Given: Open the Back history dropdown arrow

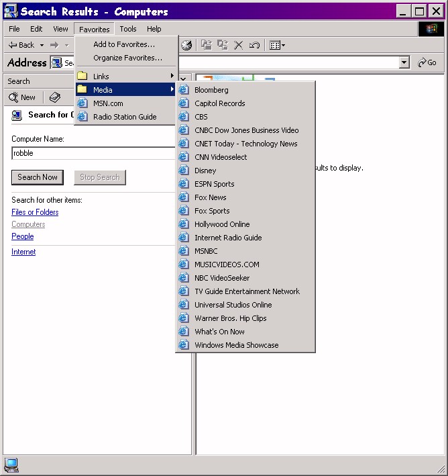Looking at the screenshot, I should tap(42, 45).
